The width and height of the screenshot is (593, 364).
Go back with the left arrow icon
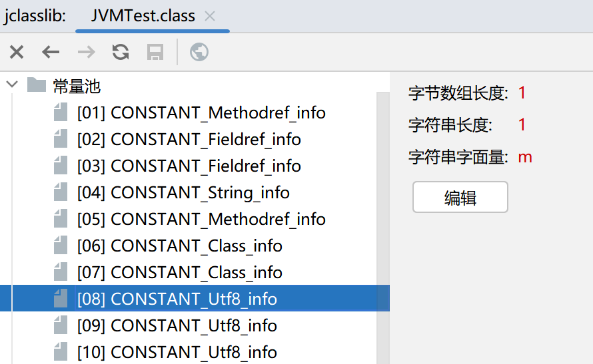[x=51, y=52]
